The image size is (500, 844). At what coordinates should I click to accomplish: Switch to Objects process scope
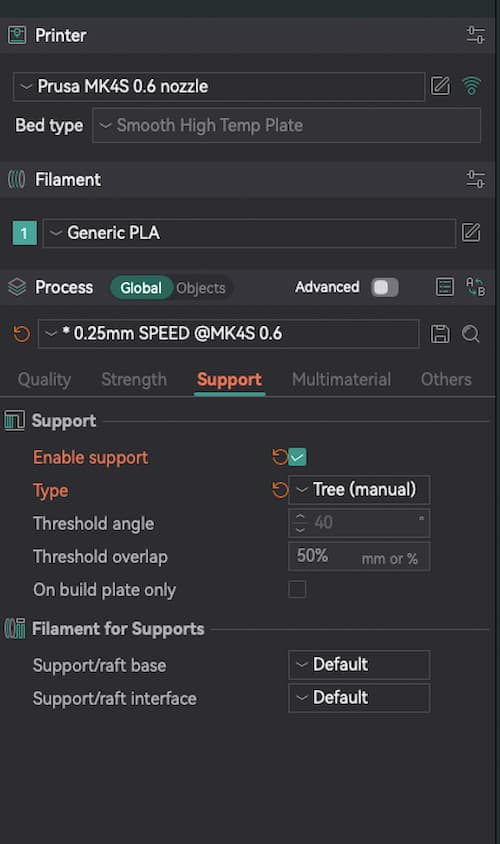201,288
